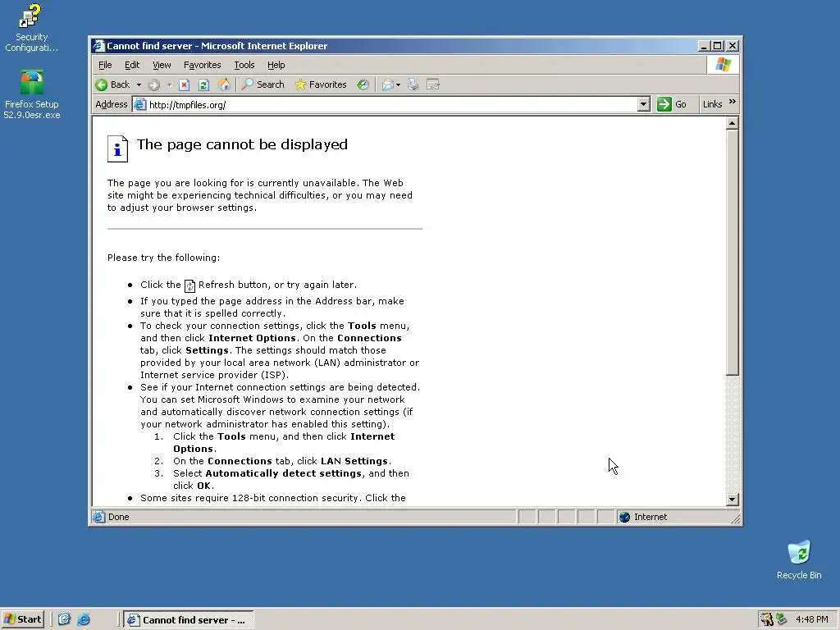Open the Edit menu
840x630 pixels.
[132, 65]
